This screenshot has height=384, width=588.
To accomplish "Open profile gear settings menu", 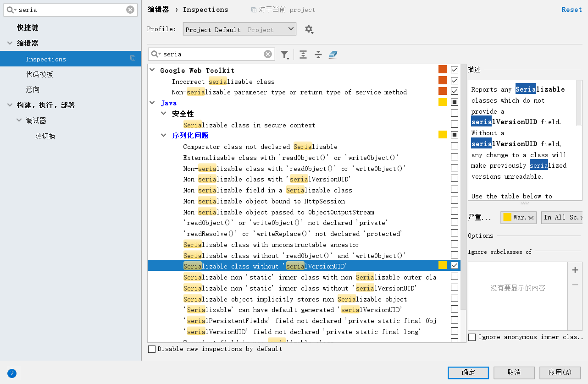I will click(x=309, y=29).
